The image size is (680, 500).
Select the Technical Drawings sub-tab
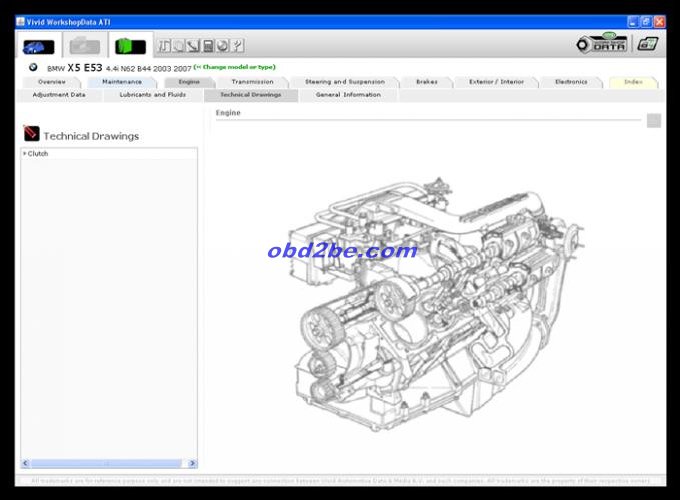pyautogui.click(x=251, y=95)
